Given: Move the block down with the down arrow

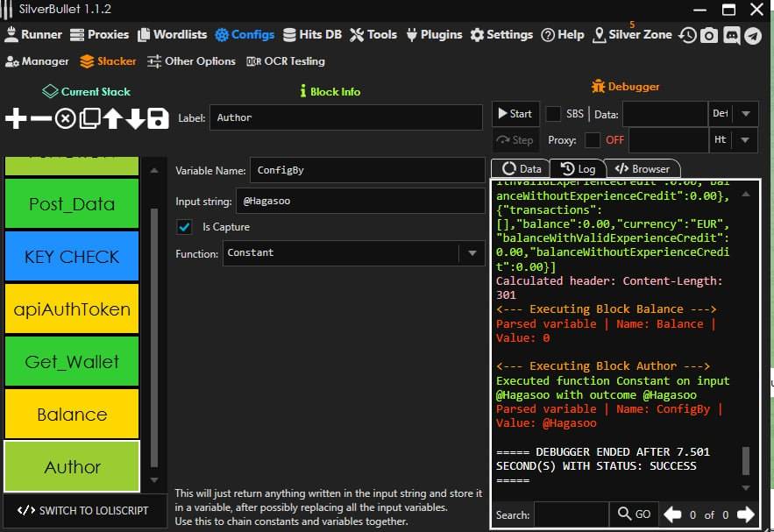Looking at the screenshot, I should click(135, 119).
